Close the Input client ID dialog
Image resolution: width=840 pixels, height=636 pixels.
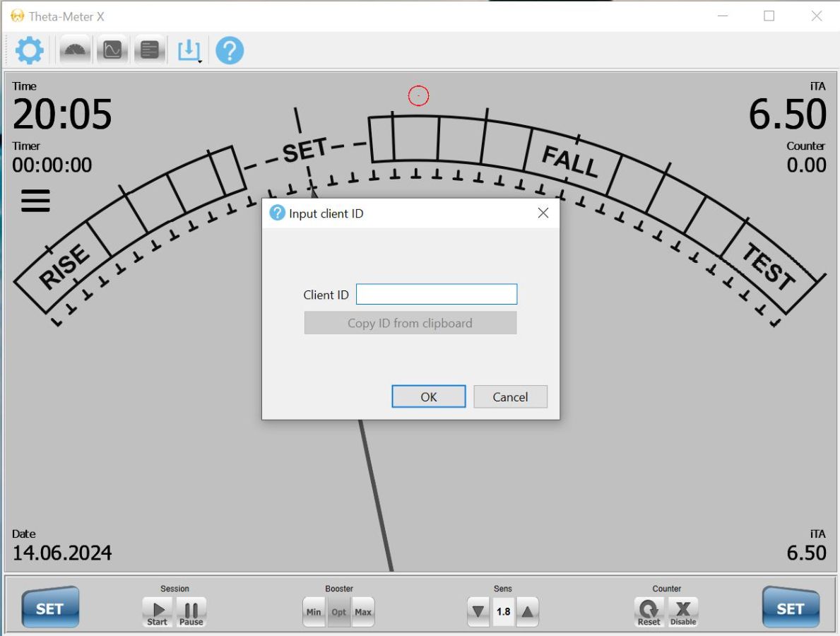(543, 213)
